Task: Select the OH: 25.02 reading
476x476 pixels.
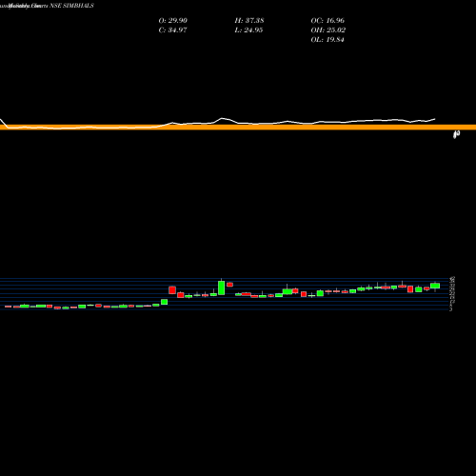Action: (x=328, y=30)
